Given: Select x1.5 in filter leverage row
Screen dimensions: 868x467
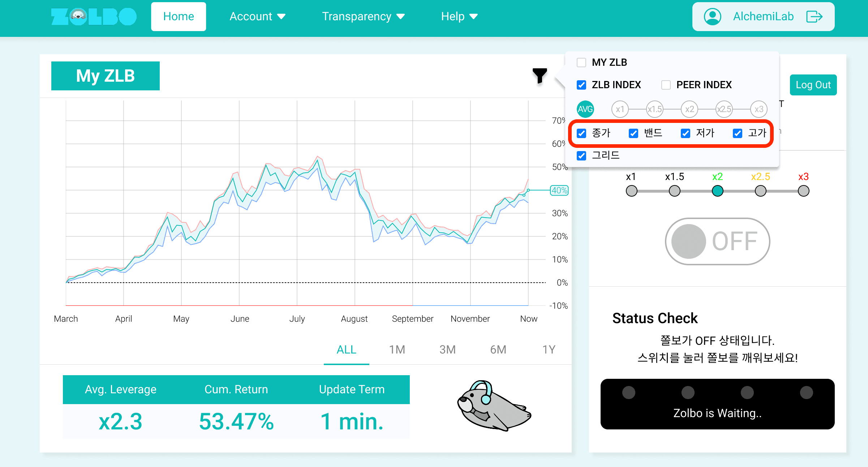Looking at the screenshot, I should [655, 109].
